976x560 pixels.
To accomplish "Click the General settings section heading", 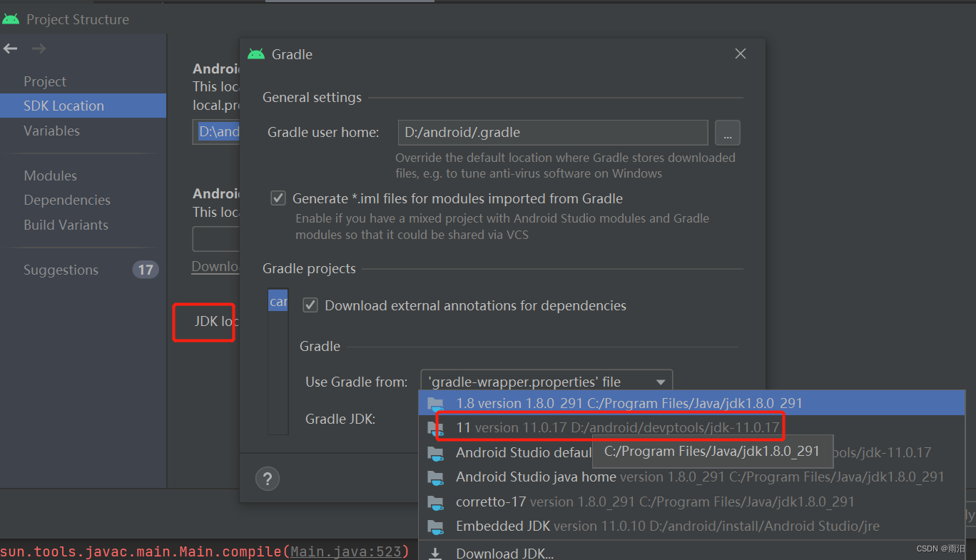I will pos(312,98).
